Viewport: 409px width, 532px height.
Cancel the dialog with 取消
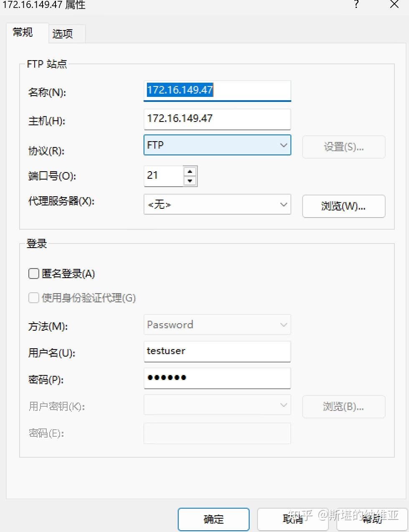click(293, 519)
